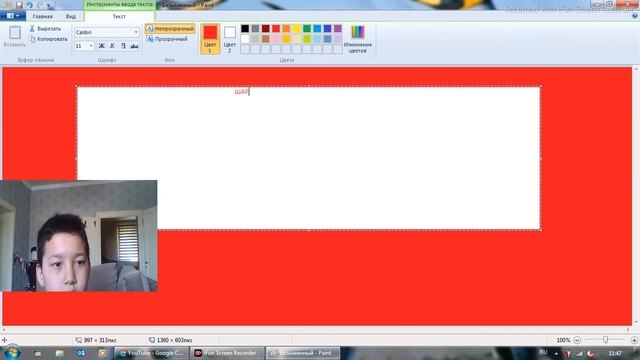Open Outlook from the taskbar
Screen dimensions: 640x360
(81, 353)
